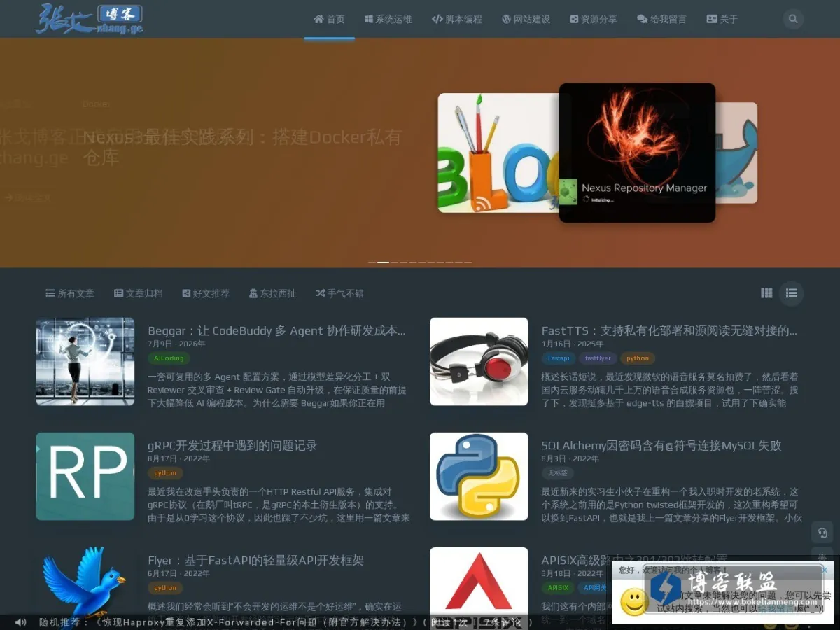Click the python tag under Flyer article
This screenshot has width=840, height=630.
pos(165,588)
